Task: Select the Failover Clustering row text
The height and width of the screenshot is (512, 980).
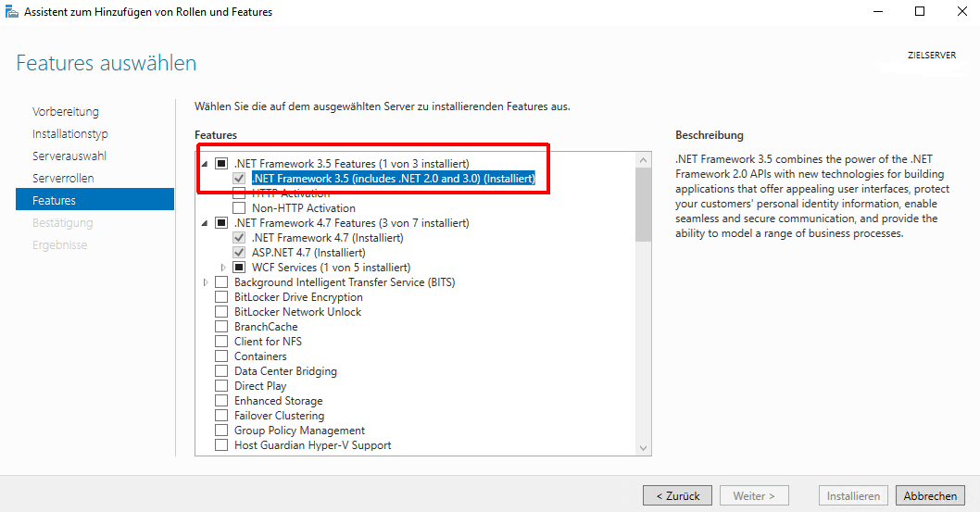Action: pos(280,416)
